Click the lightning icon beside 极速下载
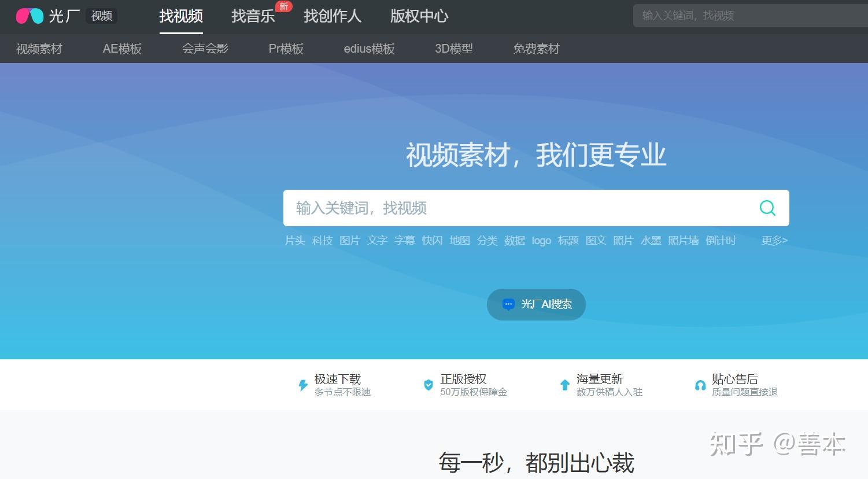868x479 pixels. [302, 385]
